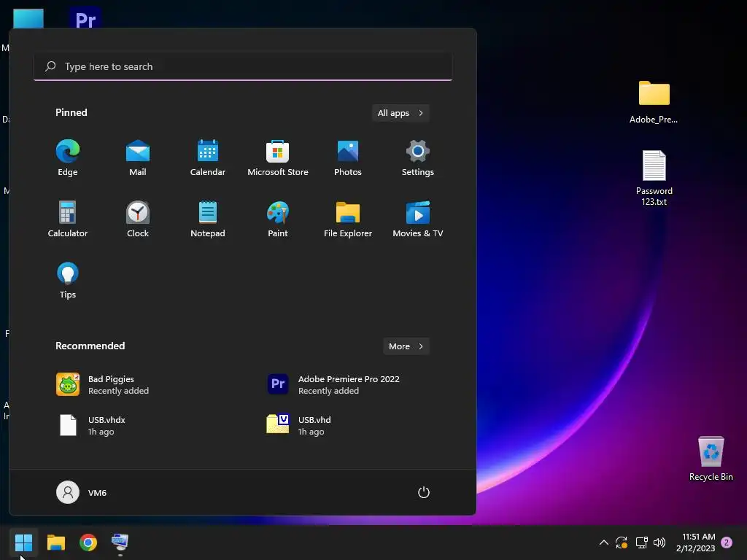This screenshot has width=747, height=560.
Task: Launch the Photos app
Action: click(348, 157)
